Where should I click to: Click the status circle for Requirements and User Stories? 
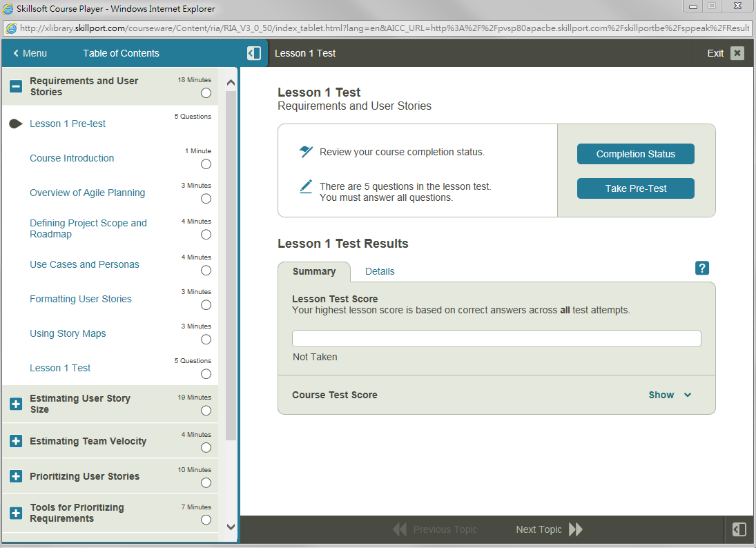[206, 93]
